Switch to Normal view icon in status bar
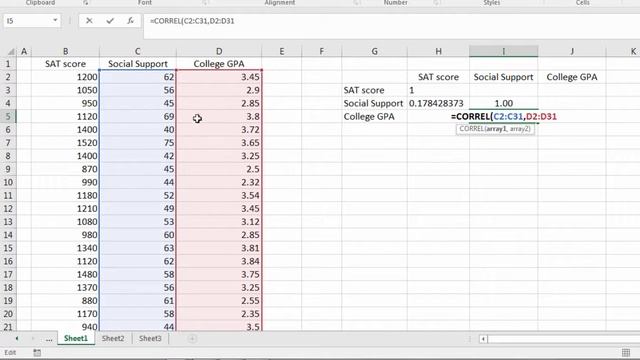The height and width of the screenshot is (360, 640). 626,353
